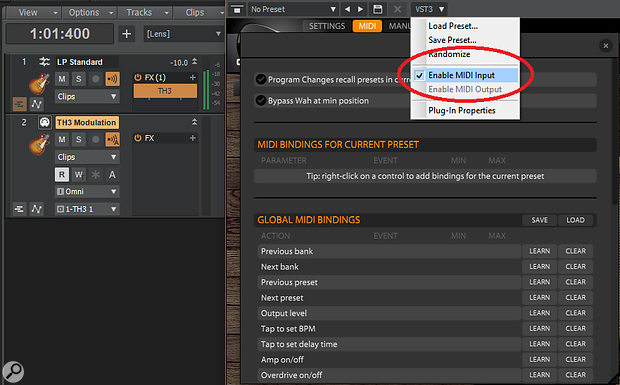Add an effect to TH3 Modulation FX rack
Screen dimensions: 620x385
[x=193, y=138]
